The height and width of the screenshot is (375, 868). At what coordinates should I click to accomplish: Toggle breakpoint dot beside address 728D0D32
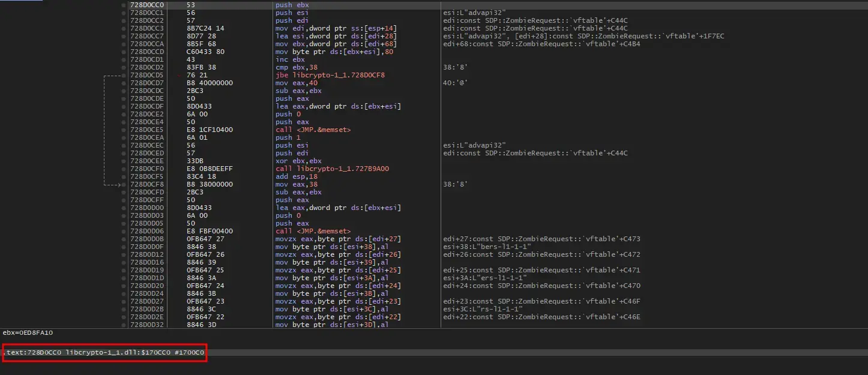point(124,325)
